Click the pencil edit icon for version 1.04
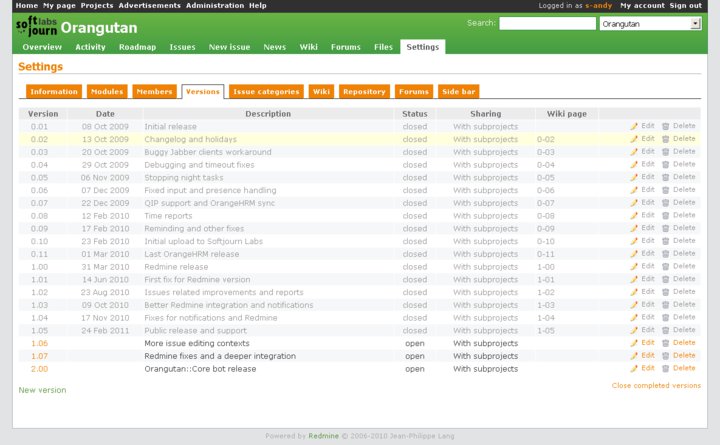 pos(634,317)
